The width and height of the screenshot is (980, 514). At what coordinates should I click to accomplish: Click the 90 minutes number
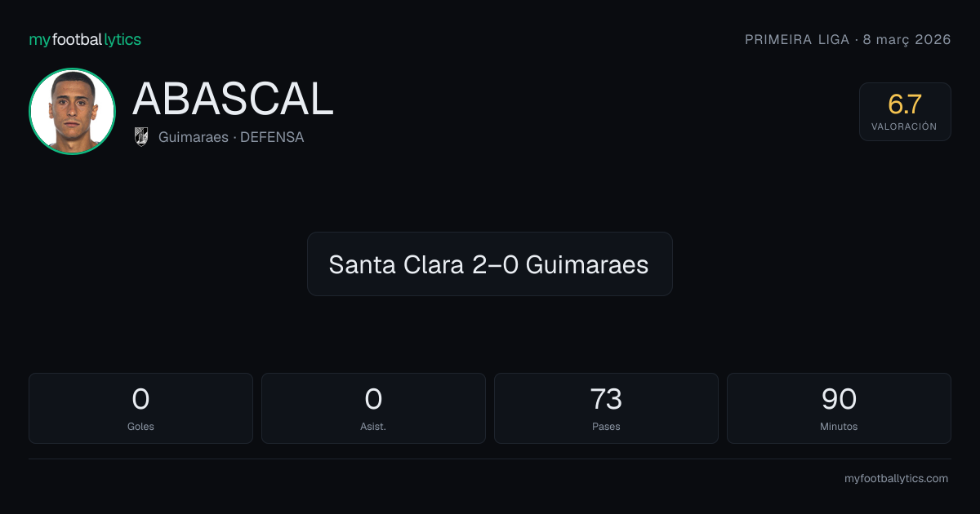839,399
